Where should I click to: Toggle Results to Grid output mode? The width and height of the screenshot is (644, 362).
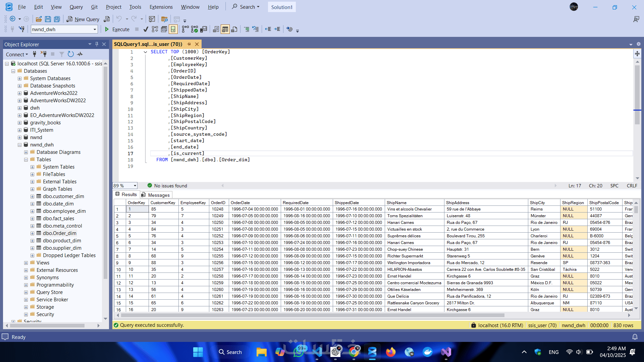pos(225,29)
